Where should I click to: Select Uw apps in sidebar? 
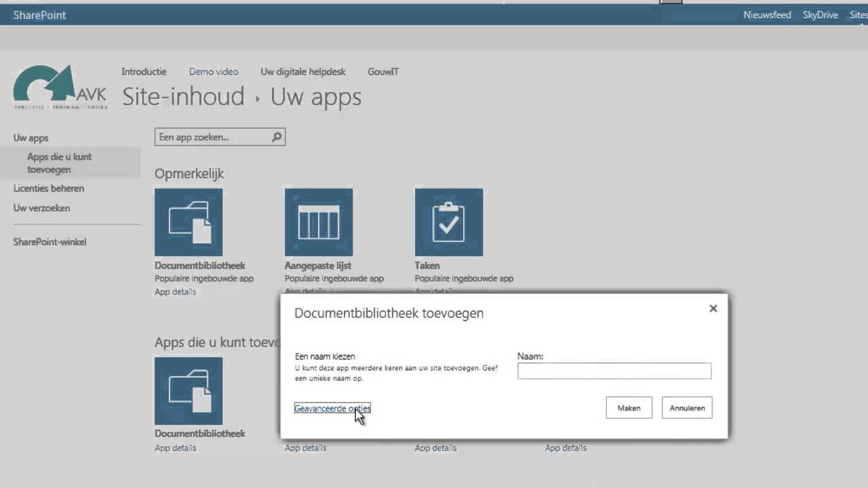coord(31,138)
